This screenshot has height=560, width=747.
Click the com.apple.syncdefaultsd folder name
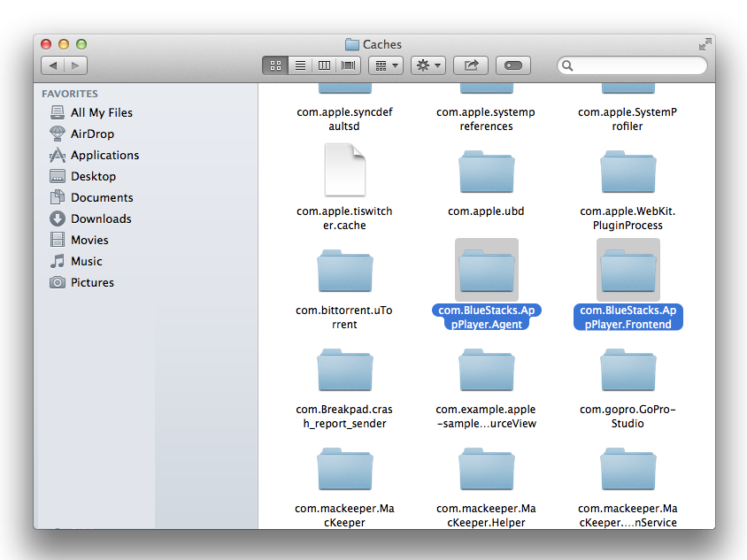click(x=344, y=119)
